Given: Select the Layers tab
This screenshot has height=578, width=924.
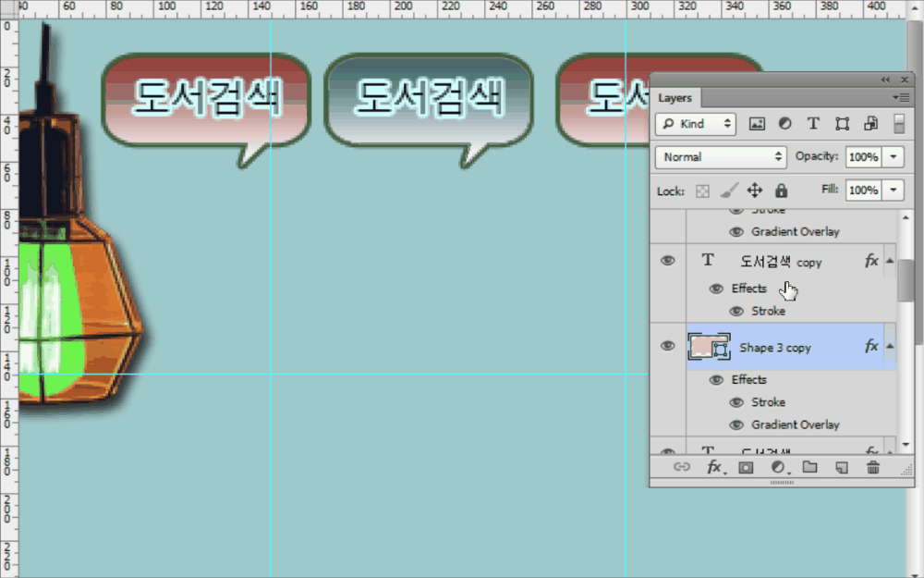Looking at the screenshot, I should click(675, 98).
